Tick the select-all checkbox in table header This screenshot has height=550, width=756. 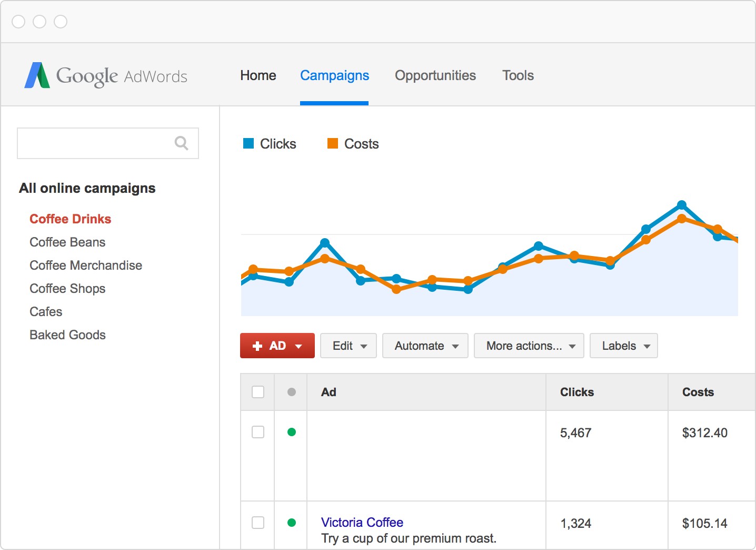coord(258,392)
